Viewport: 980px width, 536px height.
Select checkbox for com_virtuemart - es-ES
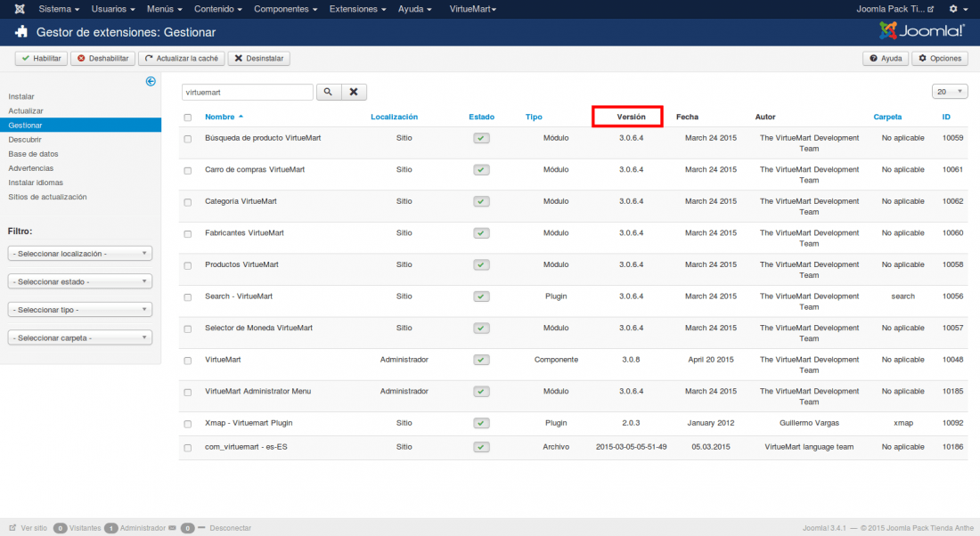pos(187,447)
